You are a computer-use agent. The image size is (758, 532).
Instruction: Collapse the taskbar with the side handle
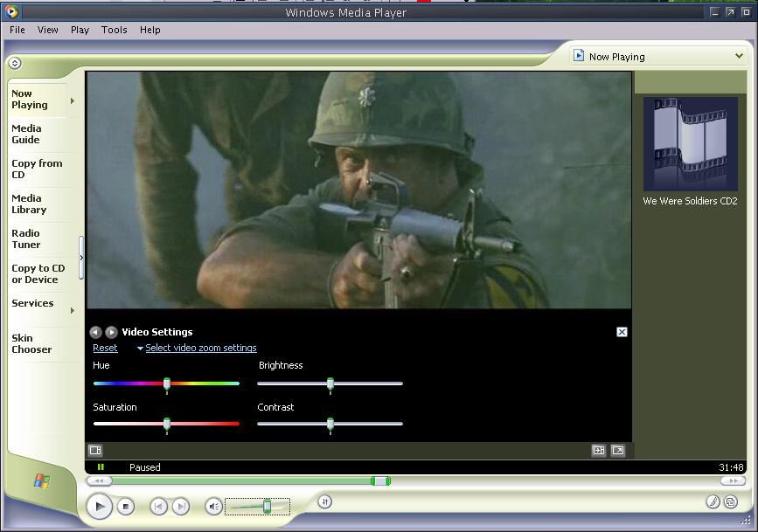coord(81,258)
